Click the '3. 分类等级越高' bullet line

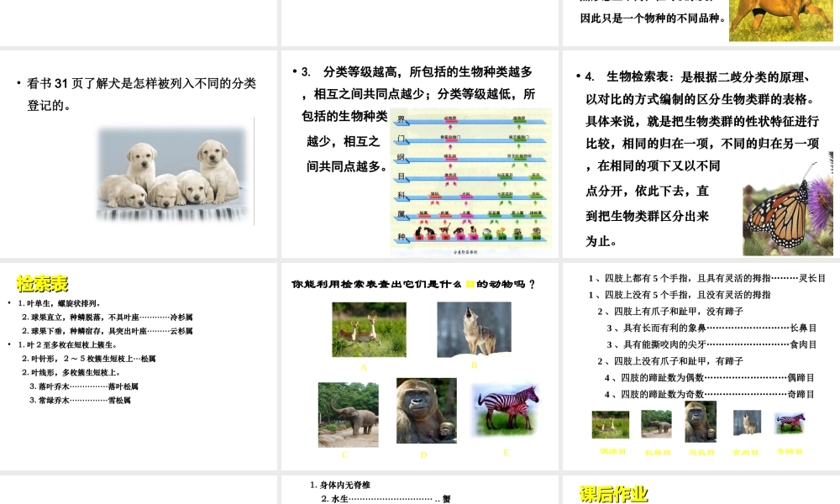point(417,71)
